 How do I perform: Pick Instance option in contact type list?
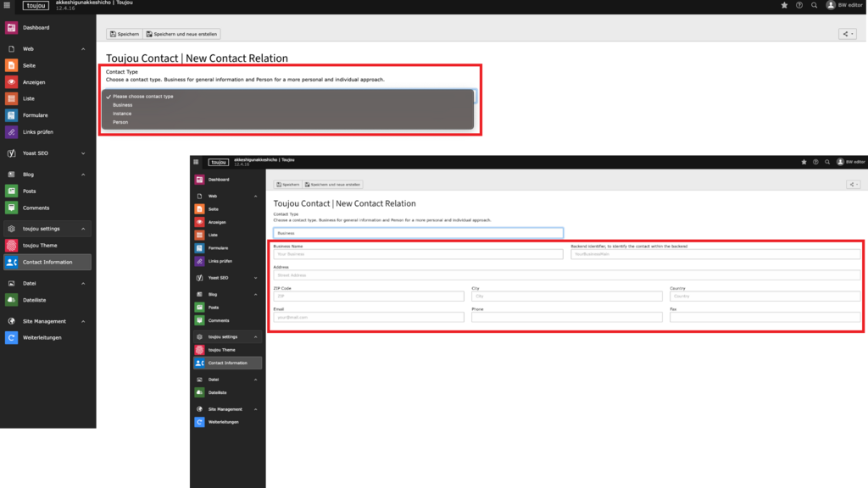[122, 114]
